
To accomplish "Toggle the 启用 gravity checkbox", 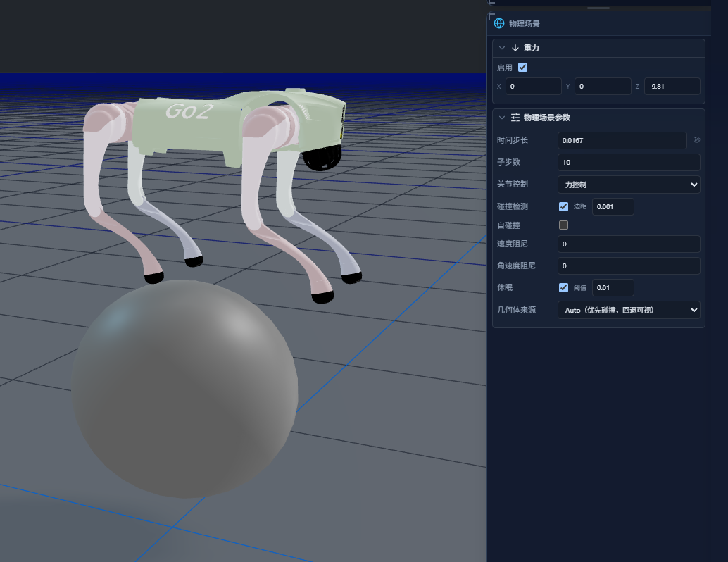I will [x=523, y=68].
